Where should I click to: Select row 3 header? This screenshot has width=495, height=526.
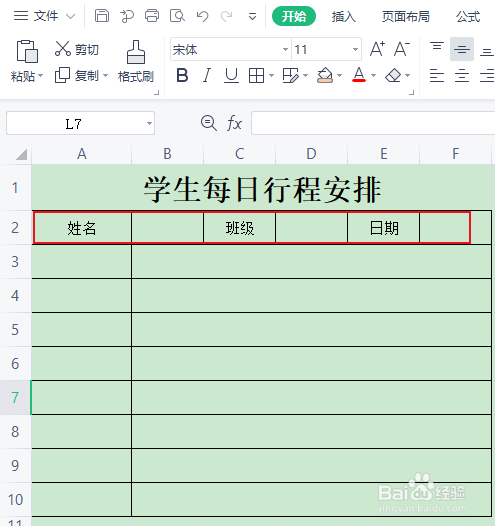click(15, 262)
